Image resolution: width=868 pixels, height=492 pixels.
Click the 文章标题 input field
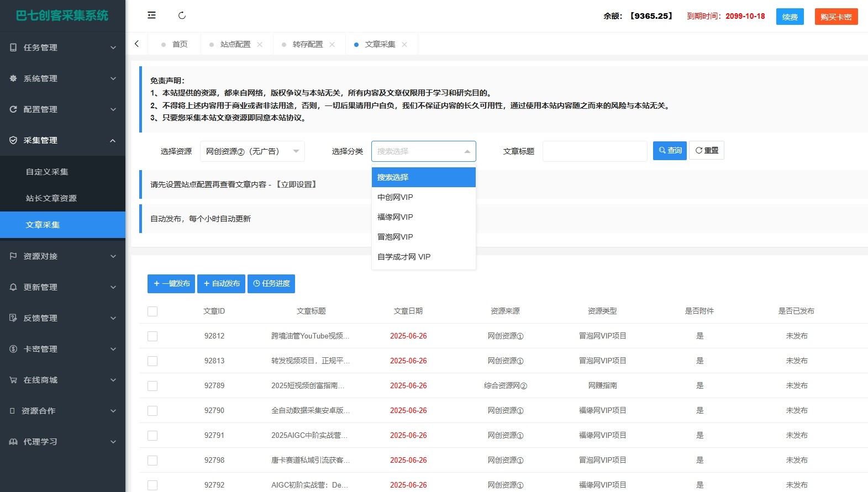click(x=595, y=151)
